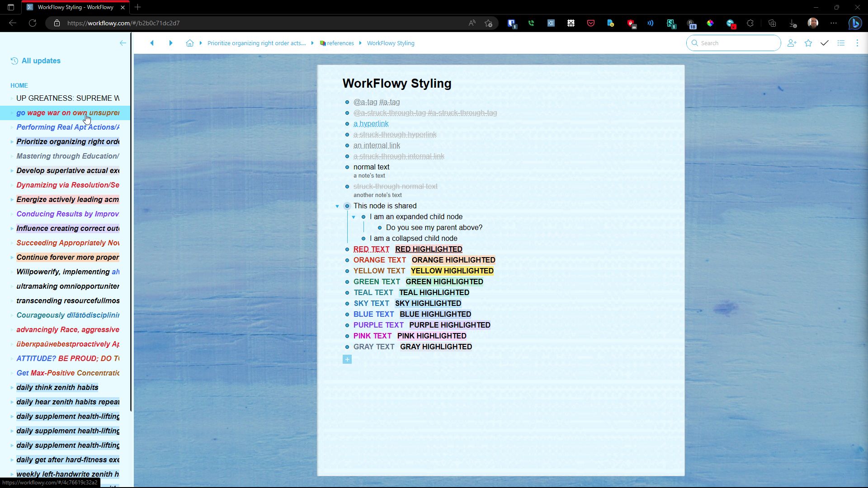Click 'WorkFlowy Styling' breadcrumb
Viewport: 868px width, 488px height.
pyautogui.click(x=391, y=43)
